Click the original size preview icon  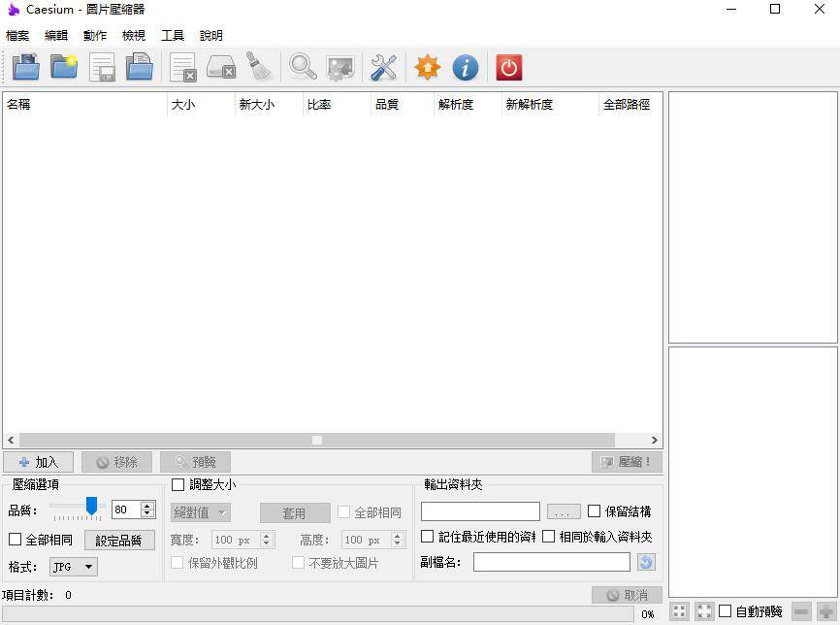tap(704, 611)
